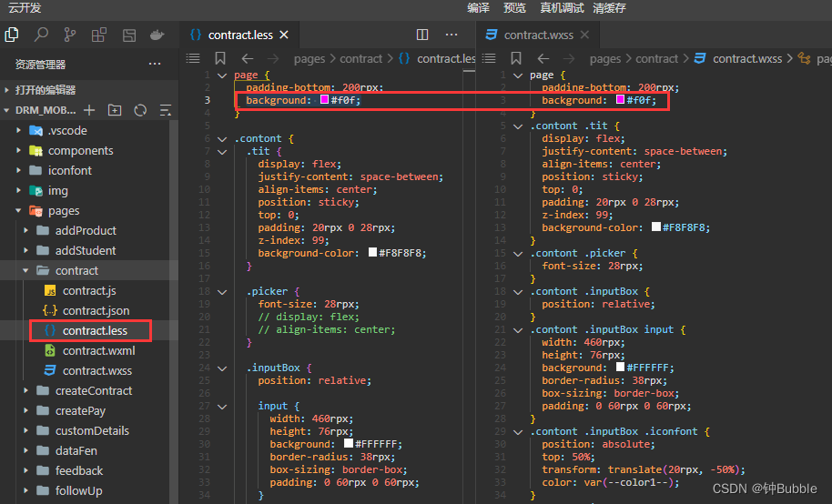
Task: Expand the createPay folder
Action: click(25, 410)
